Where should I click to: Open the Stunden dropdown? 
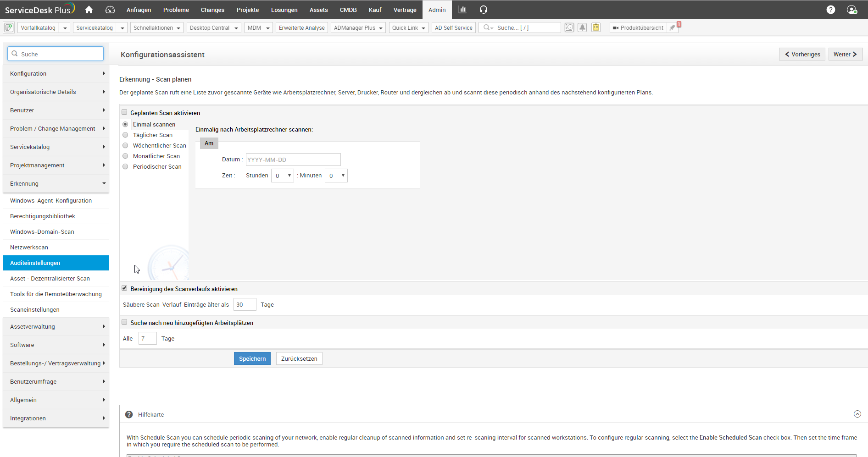[283, 176]
